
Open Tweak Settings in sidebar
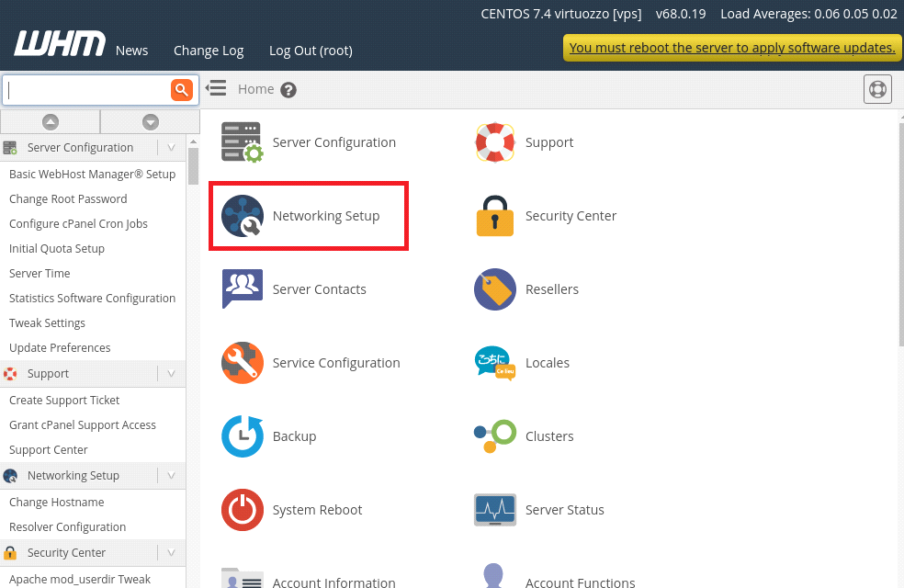click(47, 322)
